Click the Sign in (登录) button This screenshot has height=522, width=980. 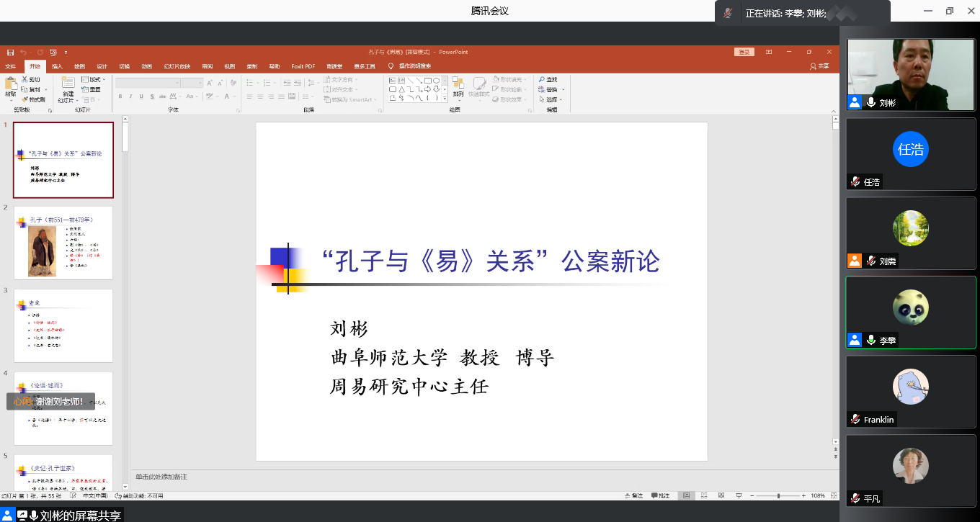pyautogui.click(x=744, y=52)
